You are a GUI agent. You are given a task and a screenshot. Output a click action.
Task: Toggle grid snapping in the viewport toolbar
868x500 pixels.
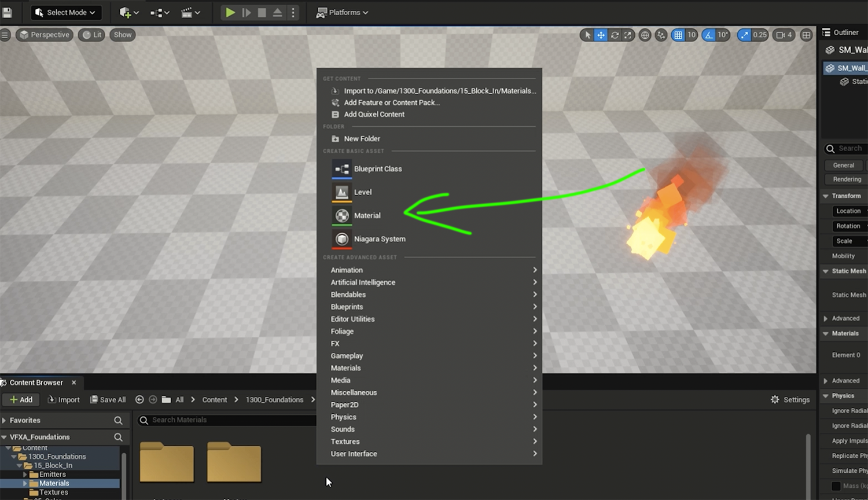click(x=678, y=35)
